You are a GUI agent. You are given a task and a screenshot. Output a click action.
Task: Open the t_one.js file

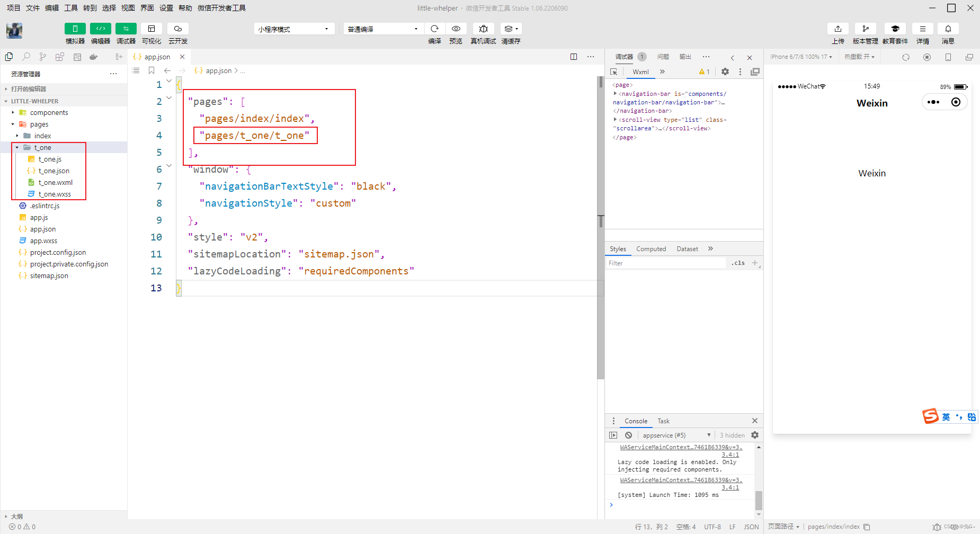click(x=50, y=159)
